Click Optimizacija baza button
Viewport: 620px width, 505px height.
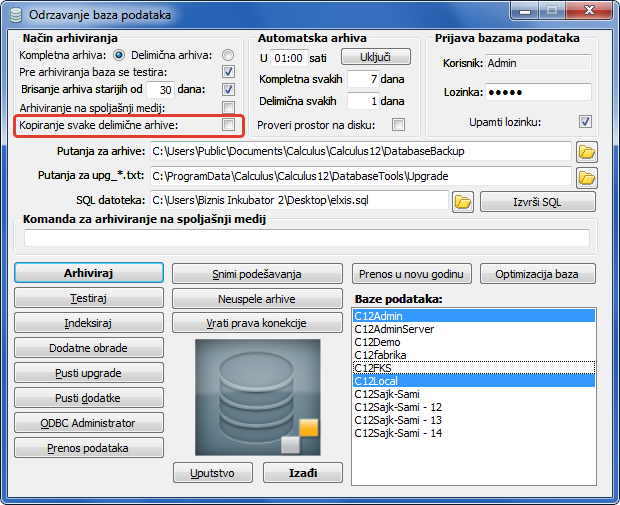(538, 273)
